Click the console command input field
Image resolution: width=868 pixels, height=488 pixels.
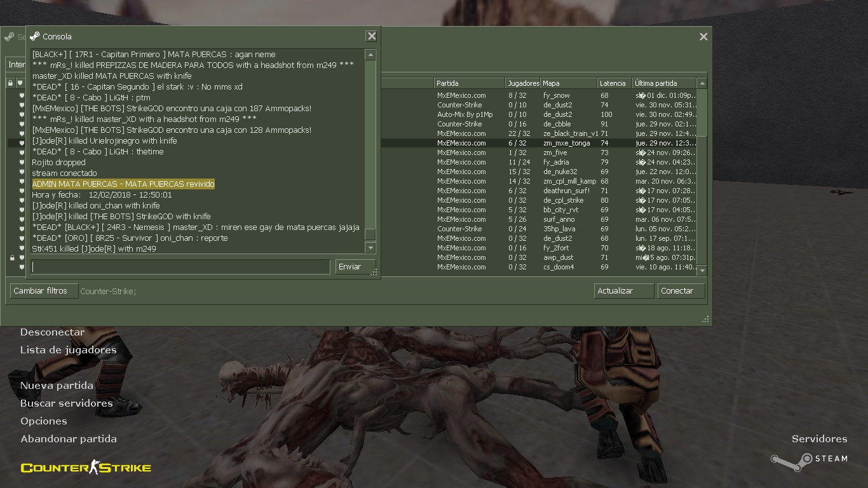[x=180, y=267]
